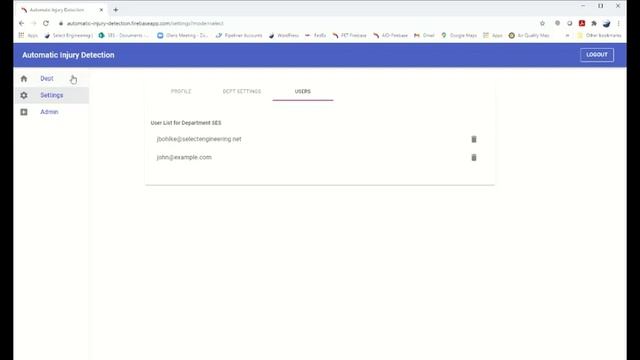The image size is (640, 360).
Task: Click the Logout button
Action: pyautogui.click(x=597, y=55)
